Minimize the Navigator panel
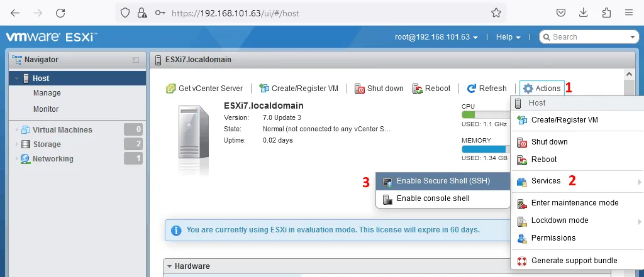Image resolution: width=644 pixels, height=277 pixels. (136, 60)
